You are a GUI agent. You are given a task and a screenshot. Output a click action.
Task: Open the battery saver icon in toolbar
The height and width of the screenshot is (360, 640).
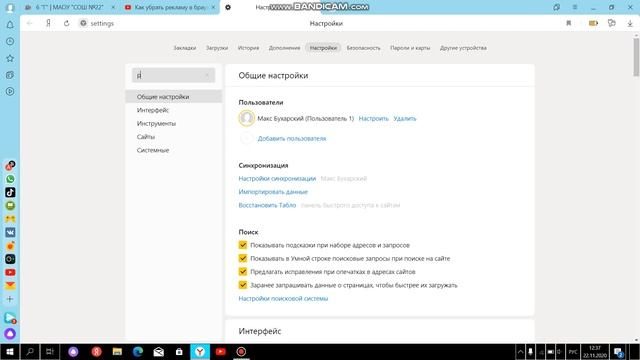point(593,24)
